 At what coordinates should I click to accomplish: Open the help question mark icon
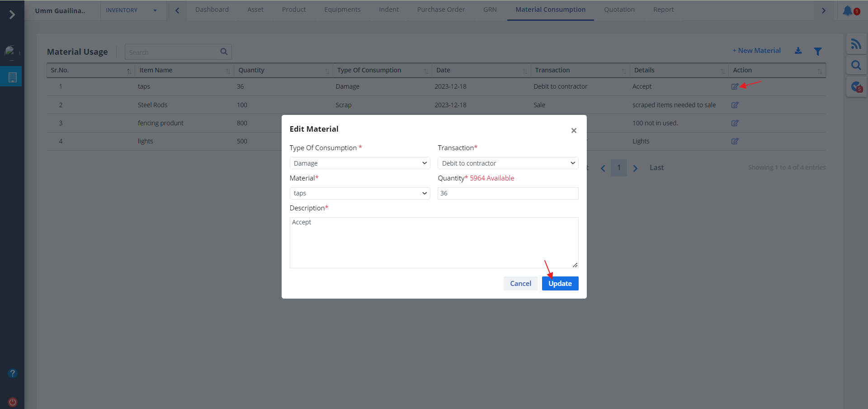tap(13, 373)
